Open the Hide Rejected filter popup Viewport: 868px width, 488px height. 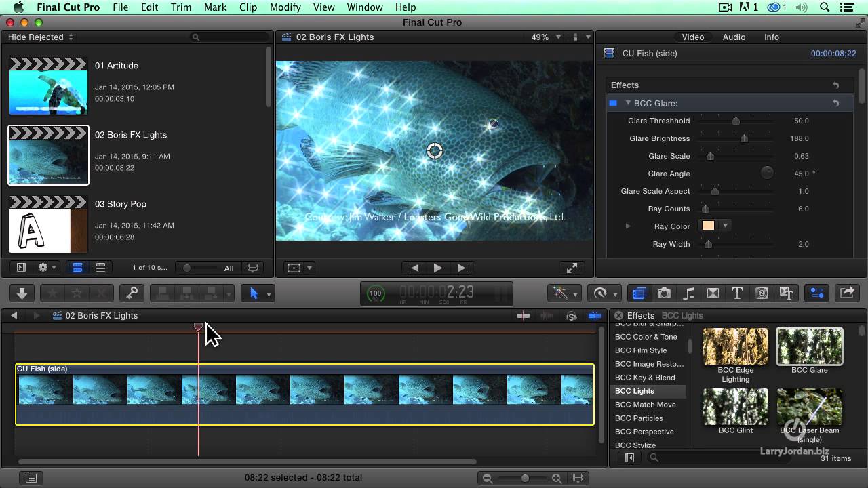pyautogui.click(x=41, y=37)
